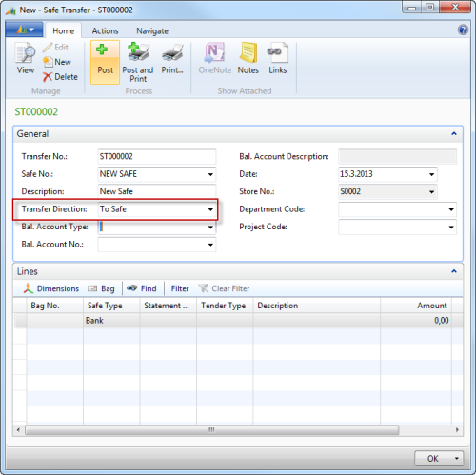Click Find binoculars in Lines toolbar

click(x=142, y=288)
